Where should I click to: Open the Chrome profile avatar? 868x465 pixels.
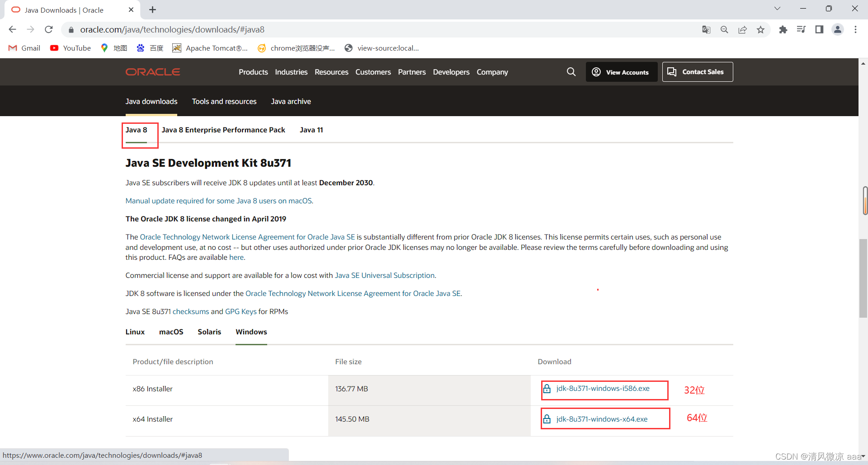838,29
